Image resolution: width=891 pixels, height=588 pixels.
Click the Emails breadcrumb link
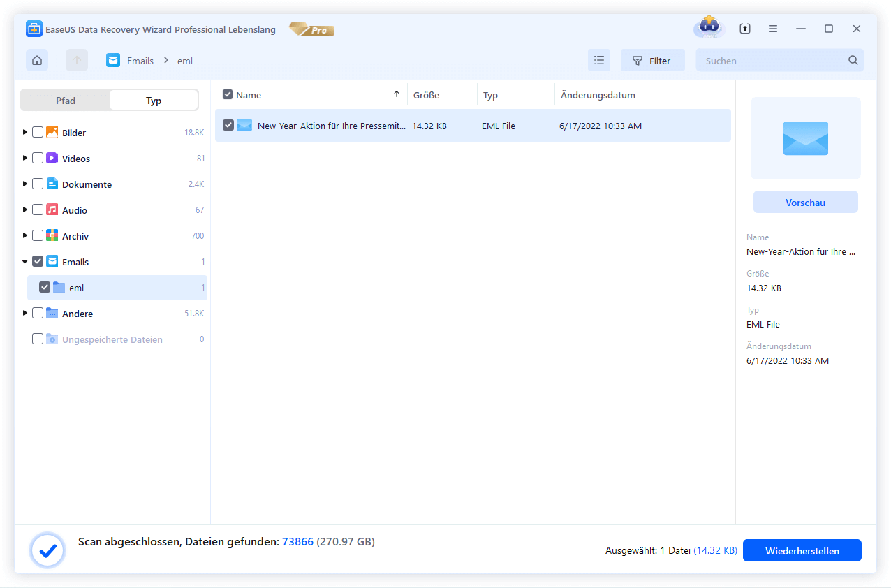[x=140, y=61]
